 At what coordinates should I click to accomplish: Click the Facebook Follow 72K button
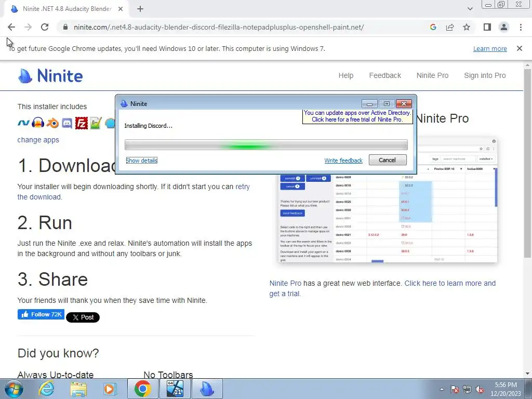[x=41, y=314]
